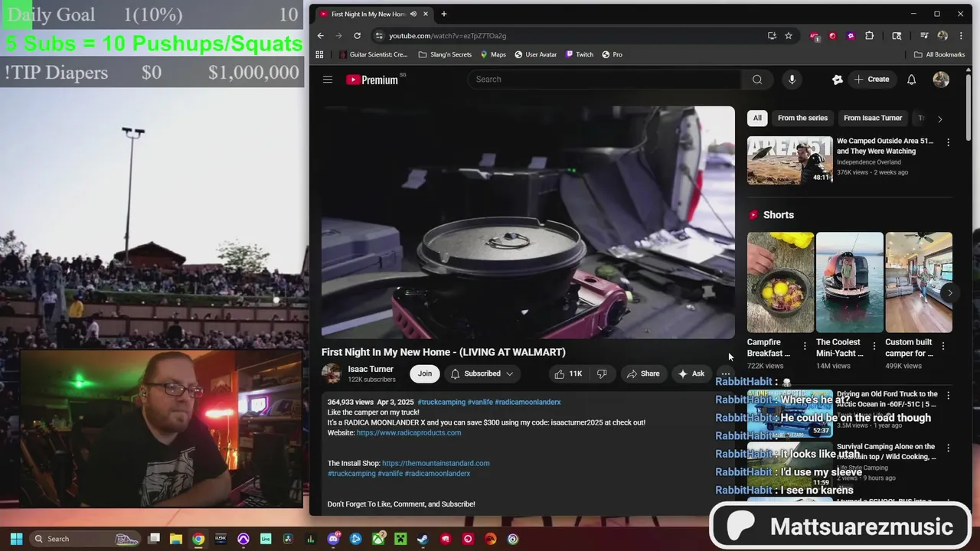The width and height of the screenshot is (980, 551).
Task: Open Guitar Scientist bookmark
Action: tap(373, 54)
